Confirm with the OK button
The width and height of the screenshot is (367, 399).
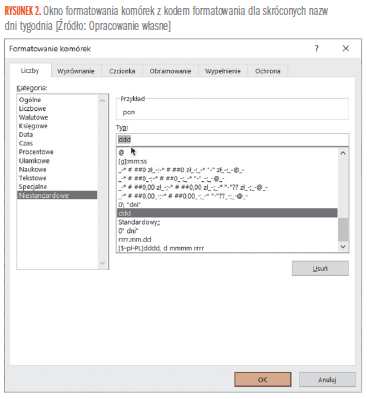click(x=263, y=379)
